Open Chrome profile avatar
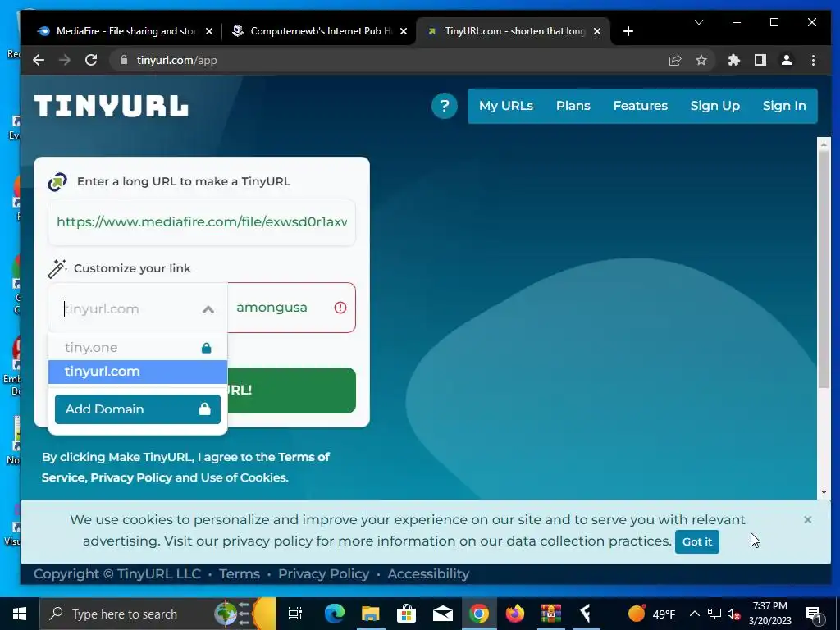Image resolution: width=840 pixels, height=630 pixels. (x=787, y=60)
